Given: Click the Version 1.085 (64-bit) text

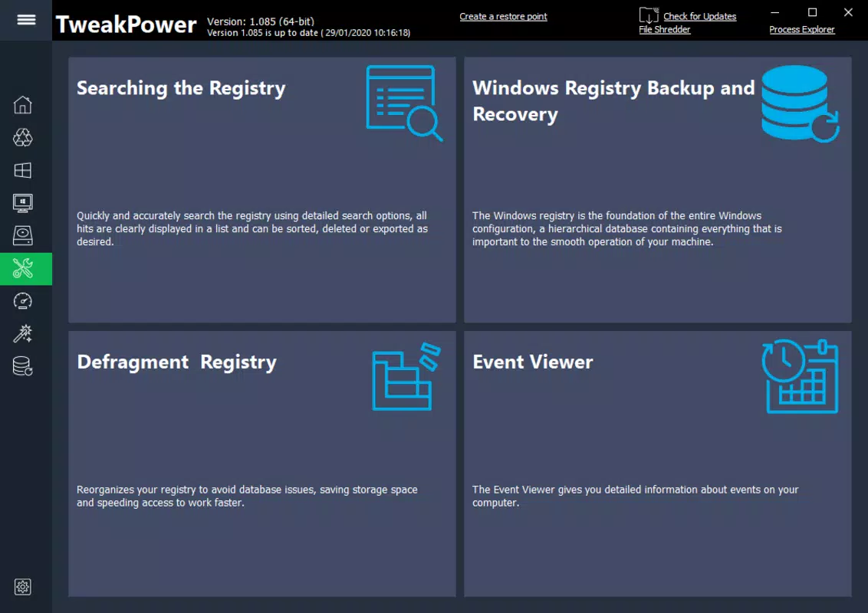Looking at the screenshot, I should [x=260, y=21].
